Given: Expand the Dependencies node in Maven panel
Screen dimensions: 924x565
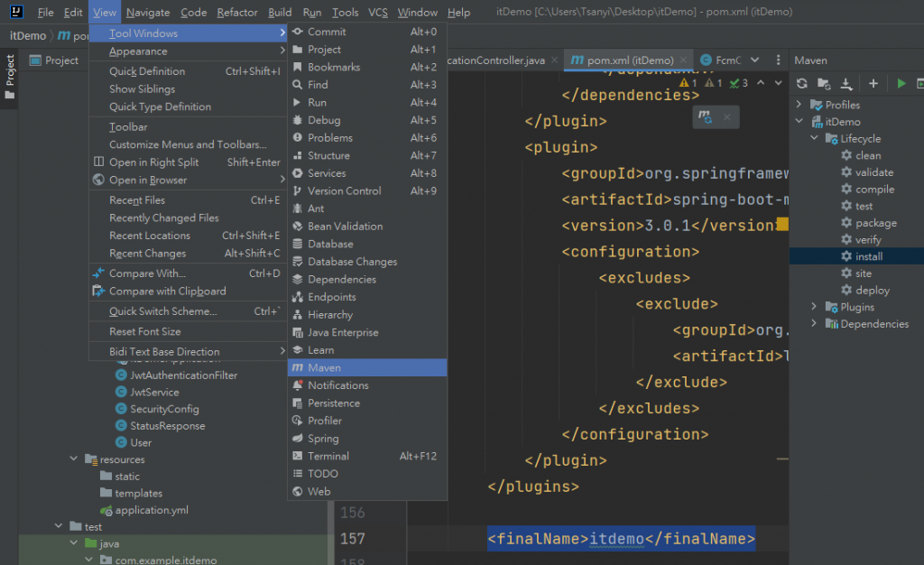Looking at the screenshot, I should coord(815,323).
